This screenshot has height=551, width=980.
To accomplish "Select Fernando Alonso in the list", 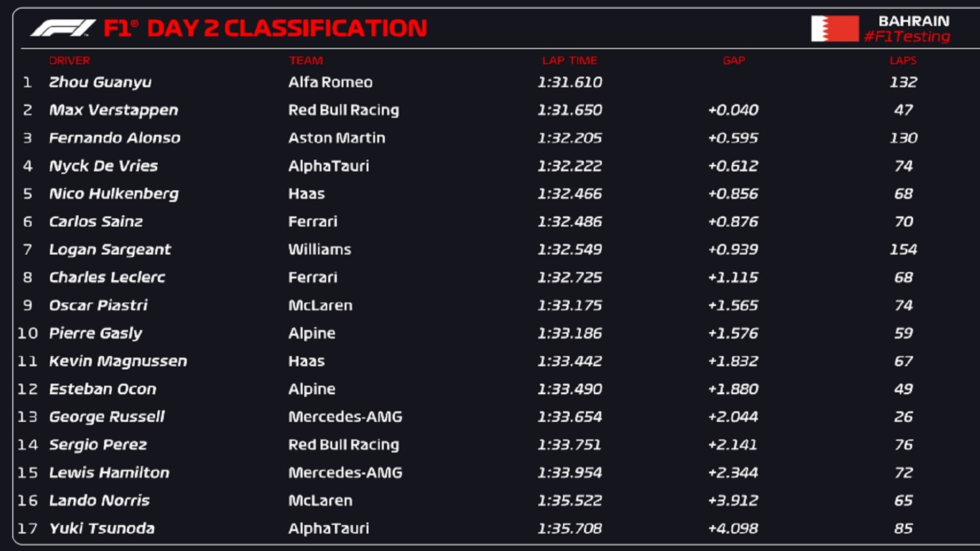I will [115, 138].
